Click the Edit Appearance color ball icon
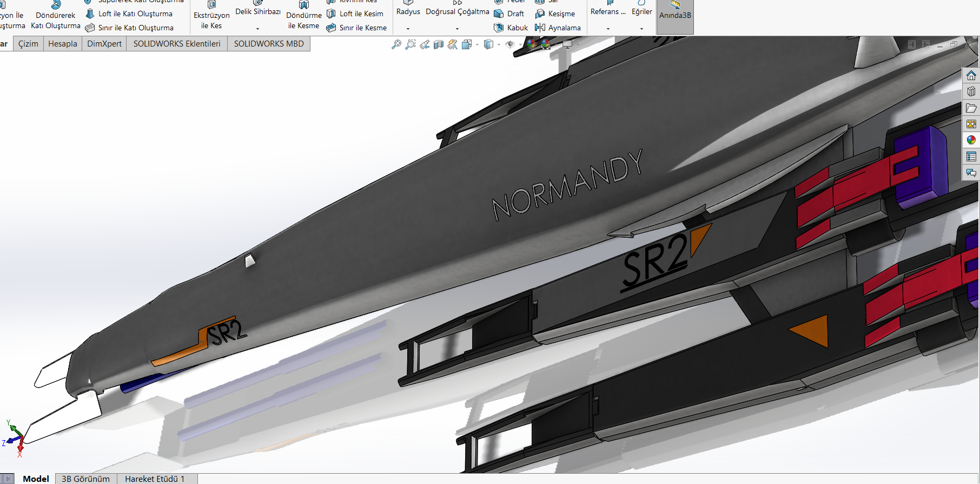The width and height of the screenshot is (980, 484). [532, 44]
